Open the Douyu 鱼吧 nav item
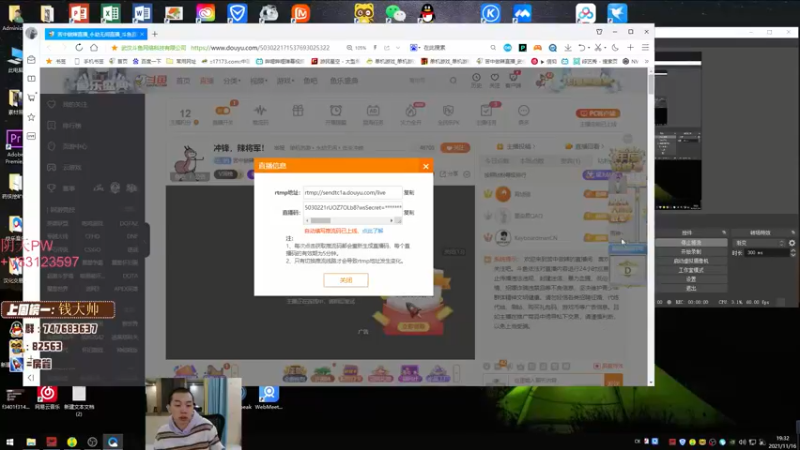Screen dimensions: 800x450 [310, 81]
